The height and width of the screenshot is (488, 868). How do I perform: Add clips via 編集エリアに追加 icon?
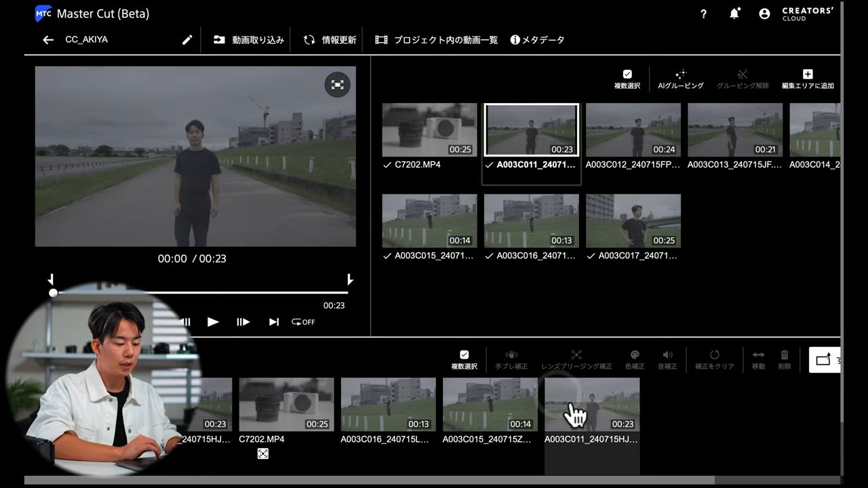coord(807,75)
